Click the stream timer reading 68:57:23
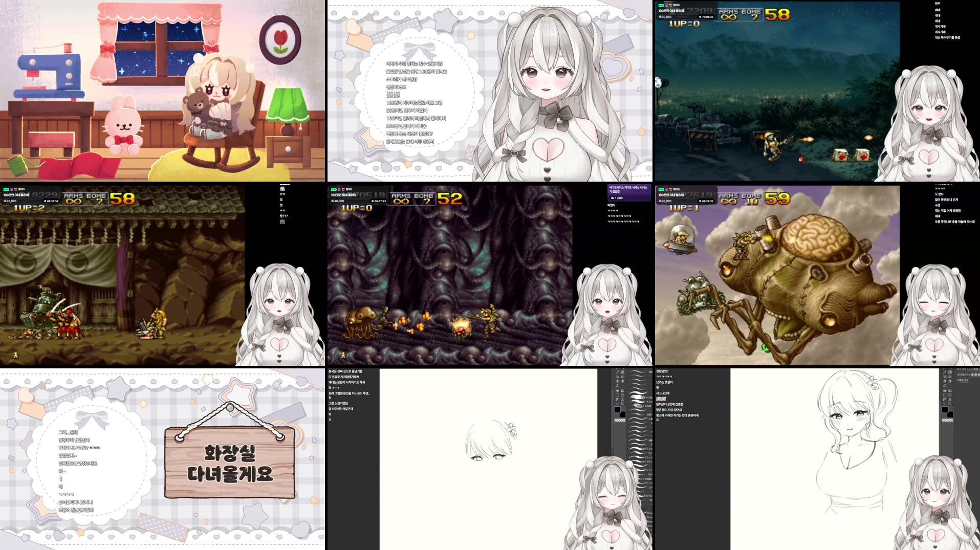Image resolution: width=980 pixels, height=550 pixels. pos(379,201)
